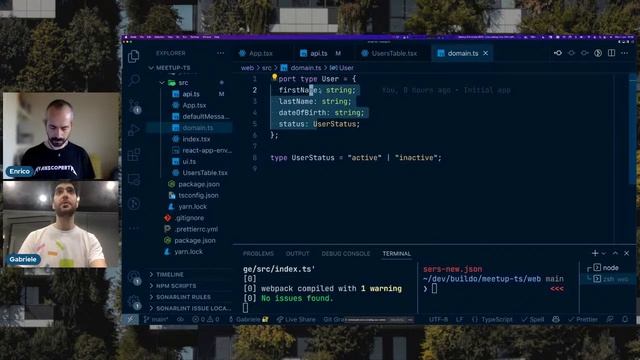Open the OUTPUT panel tab

click(x=298, y=253)
